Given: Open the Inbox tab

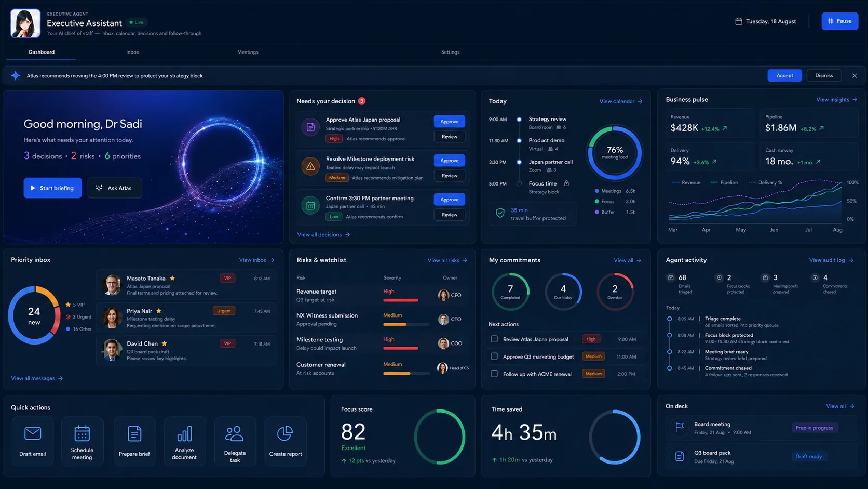Looking at the screenshot, I should 132,52.
